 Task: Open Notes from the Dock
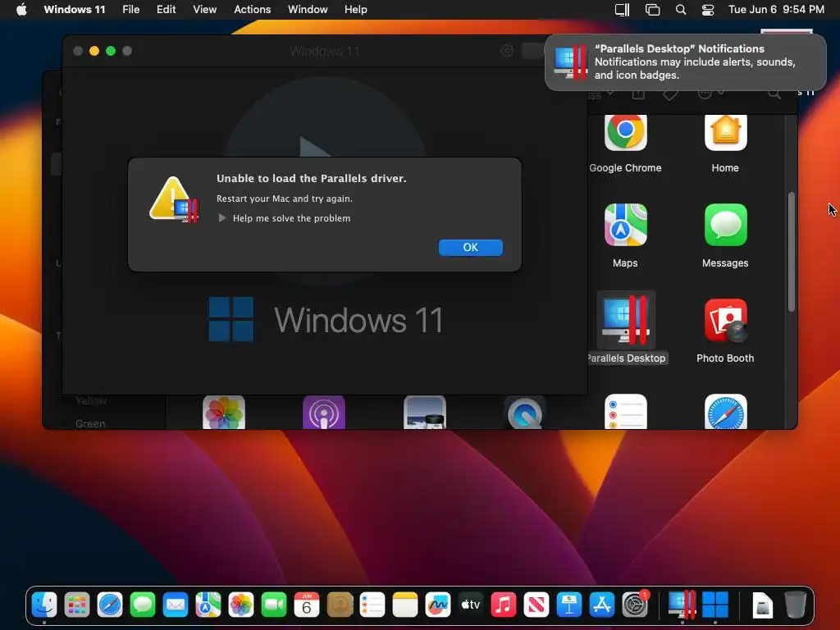pos(405,605)
